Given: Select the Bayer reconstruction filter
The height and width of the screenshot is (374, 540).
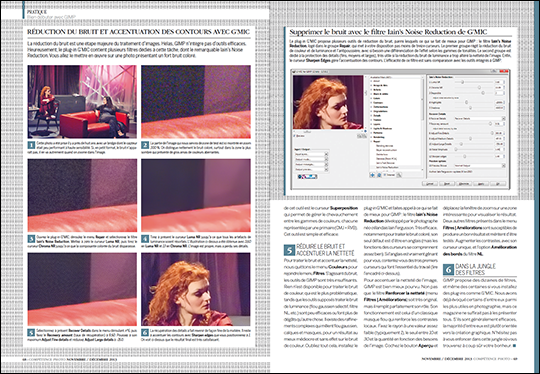Looking at the screenshot, I should pyautogui.click(x=386, y=150).
